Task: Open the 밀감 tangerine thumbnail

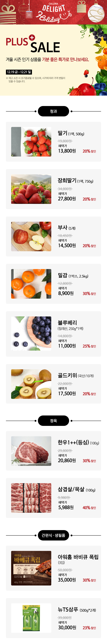Action: [x=31, y=284]
